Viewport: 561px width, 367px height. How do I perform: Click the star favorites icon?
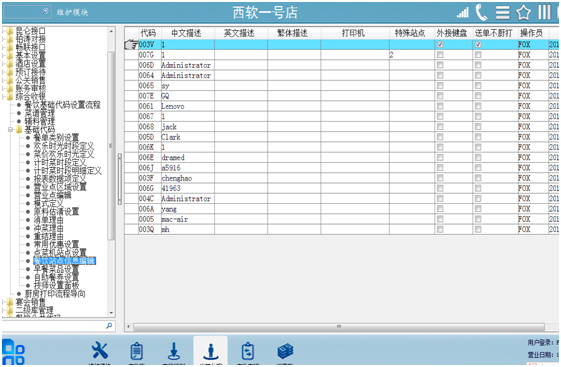[x=523, y=13]
